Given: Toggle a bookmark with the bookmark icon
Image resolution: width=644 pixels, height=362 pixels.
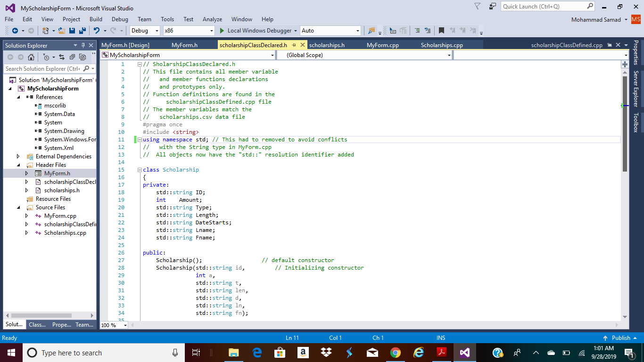Looking at the screenshot, I should point(441,31).
